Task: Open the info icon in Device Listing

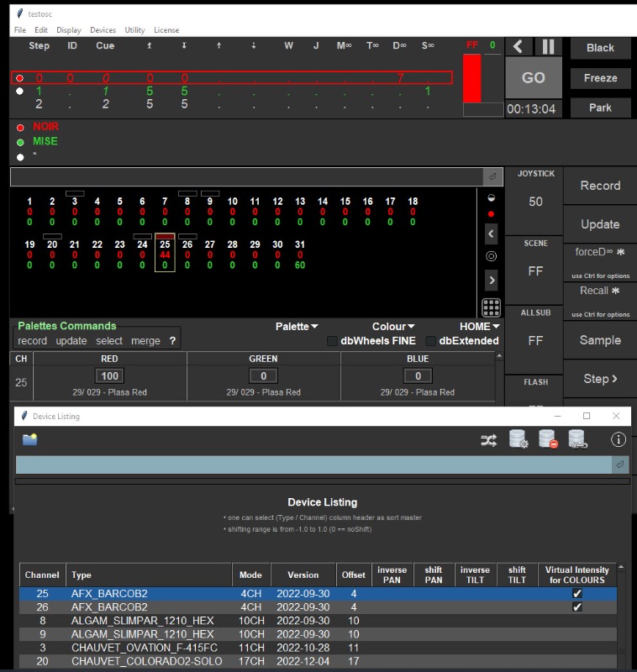Action: tap(618, 439)
